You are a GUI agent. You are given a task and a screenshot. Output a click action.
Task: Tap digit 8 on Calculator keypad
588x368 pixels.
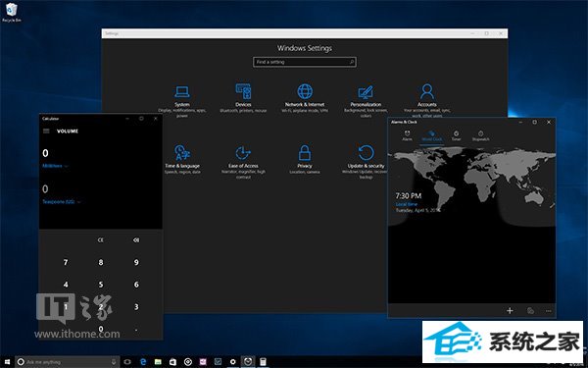point(101,262)
